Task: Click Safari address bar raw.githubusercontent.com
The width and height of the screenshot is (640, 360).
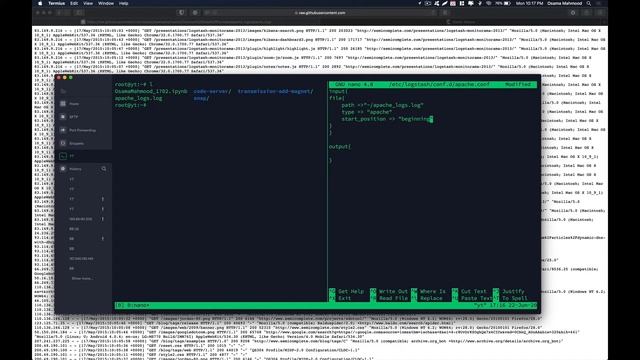Action: coord(322,13)
